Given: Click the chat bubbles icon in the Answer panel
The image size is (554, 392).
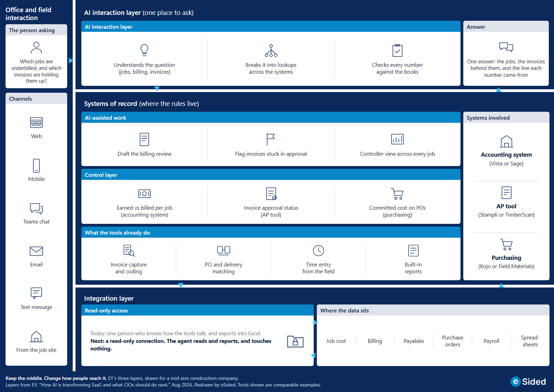Looking at the screenshot, I should (506, 47).
